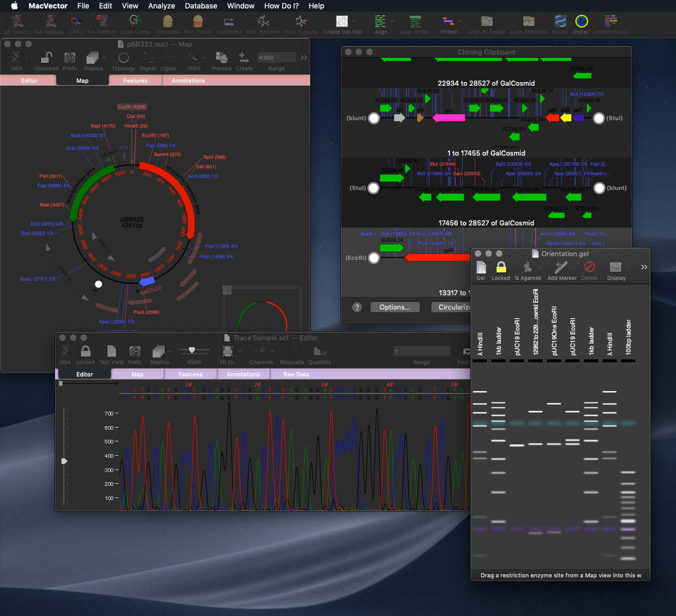Open the Display dropdown in Orientation.gel
676x616 pixels.
pyautogui.click(x=628, y=267)
